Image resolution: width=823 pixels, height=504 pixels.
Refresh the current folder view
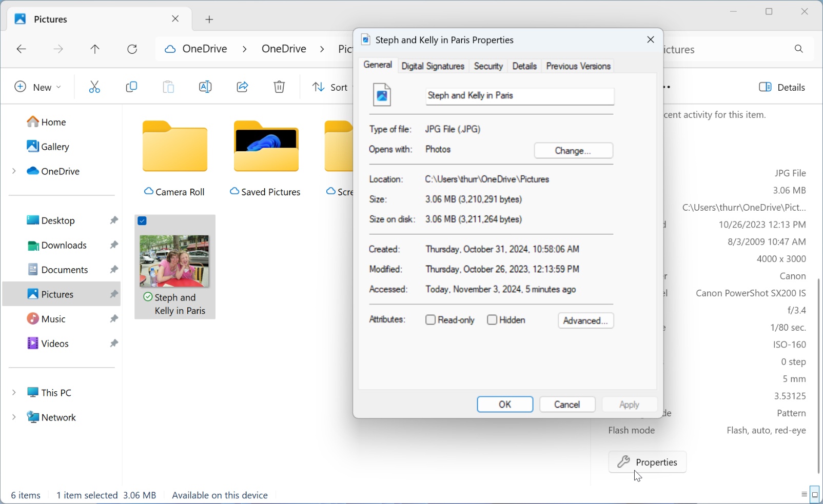[132, 49]
